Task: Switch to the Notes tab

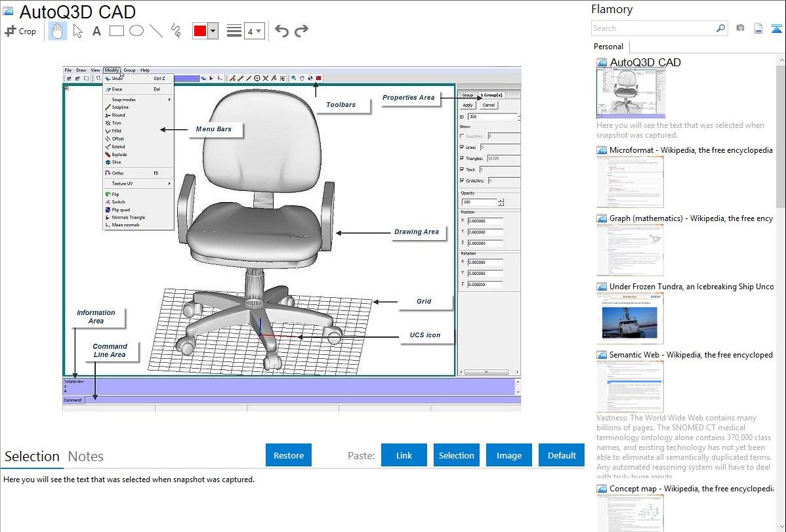Action: pyautogui.click(x=86, y=457)
